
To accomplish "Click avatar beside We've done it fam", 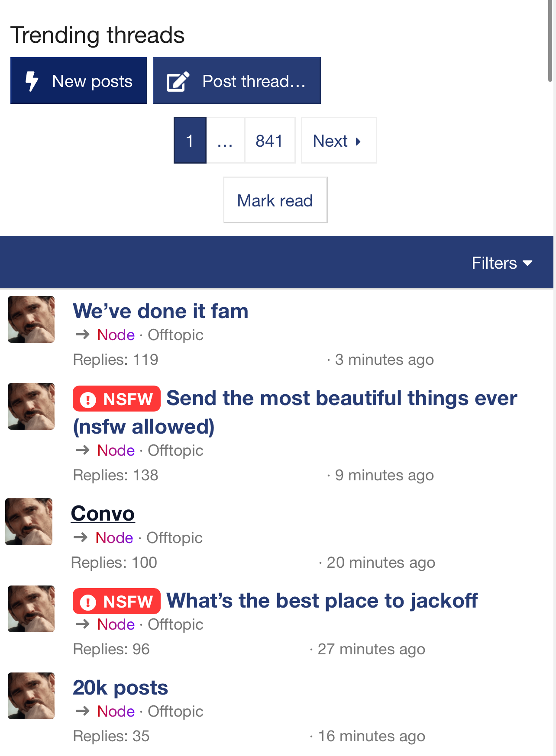I will click(31, 319).
